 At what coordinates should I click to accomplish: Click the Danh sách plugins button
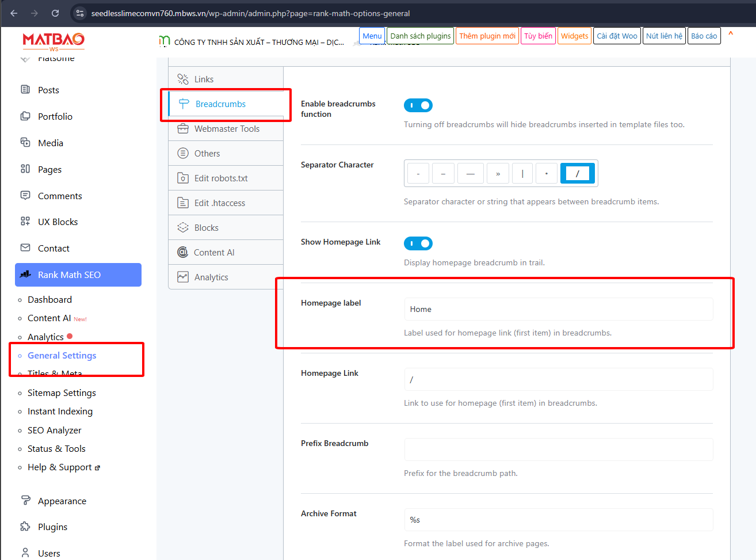(x=421, y=36)
